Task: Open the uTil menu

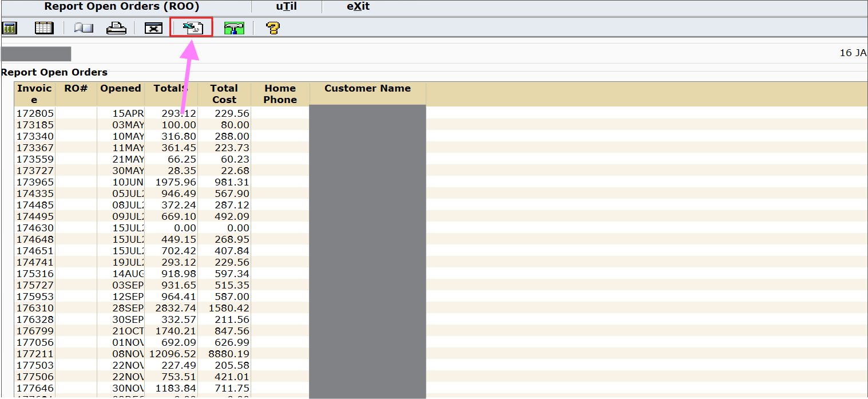Action: (286, 7)
